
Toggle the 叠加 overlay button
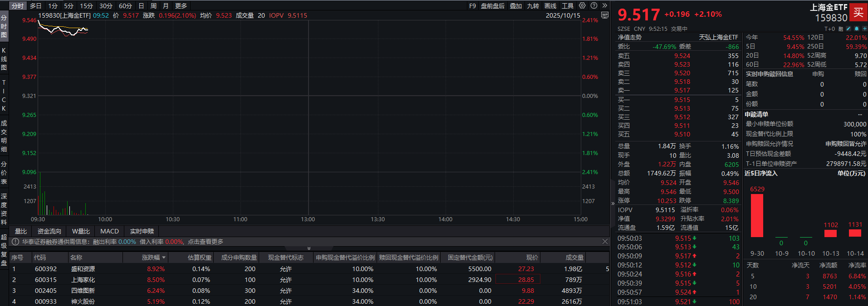(515, 6)
